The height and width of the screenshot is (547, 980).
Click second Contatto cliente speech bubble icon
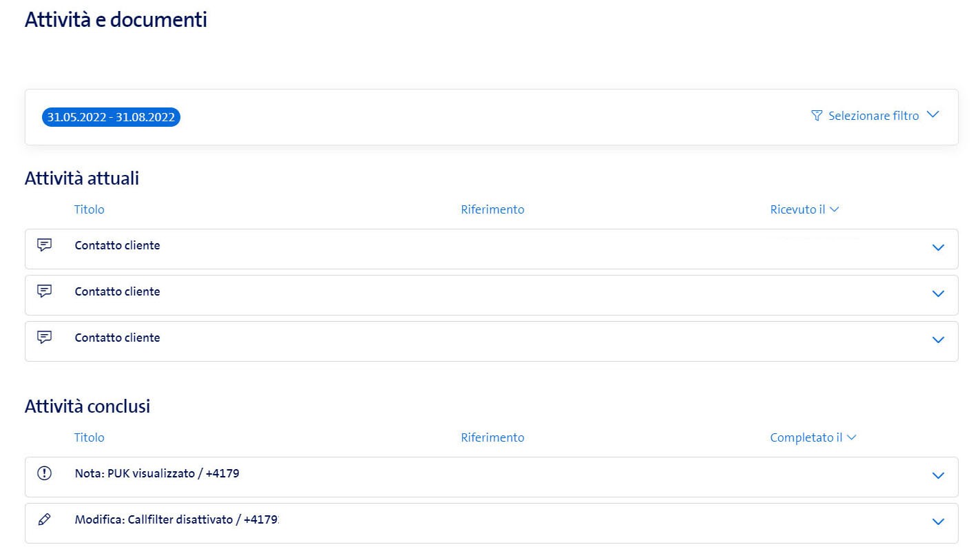point(44,291)
